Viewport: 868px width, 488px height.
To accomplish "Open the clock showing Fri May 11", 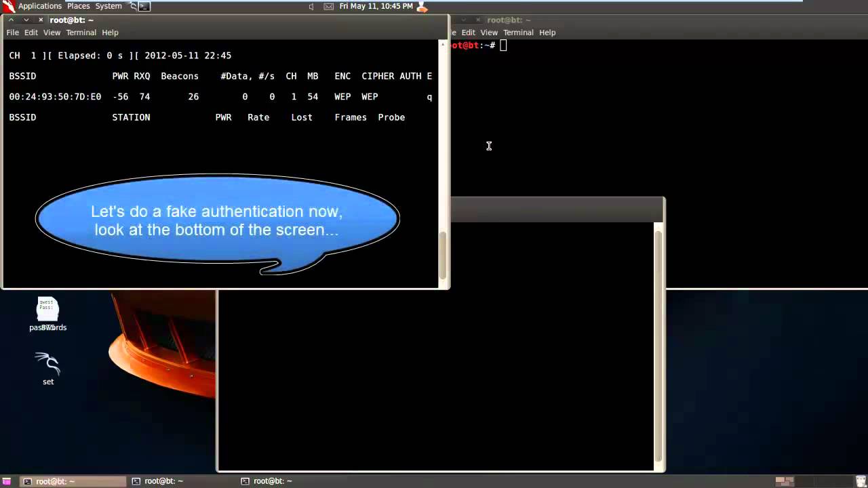I will click(376, 6).
